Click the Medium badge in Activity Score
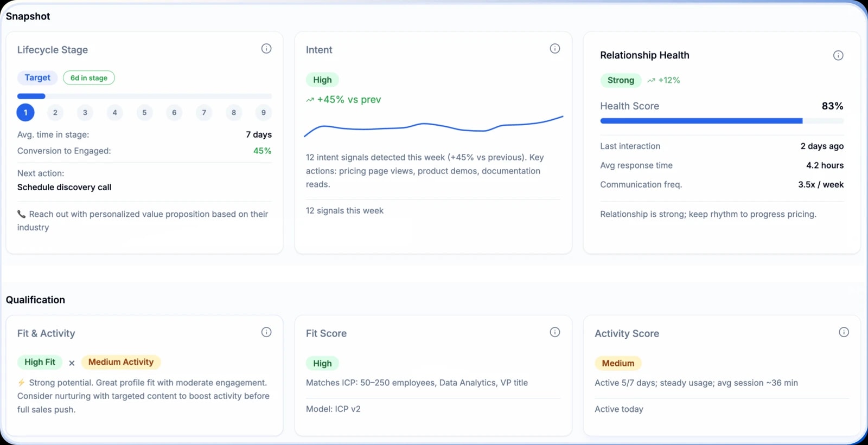Screen dimensions: 868x445 click(x=618, y=363)
